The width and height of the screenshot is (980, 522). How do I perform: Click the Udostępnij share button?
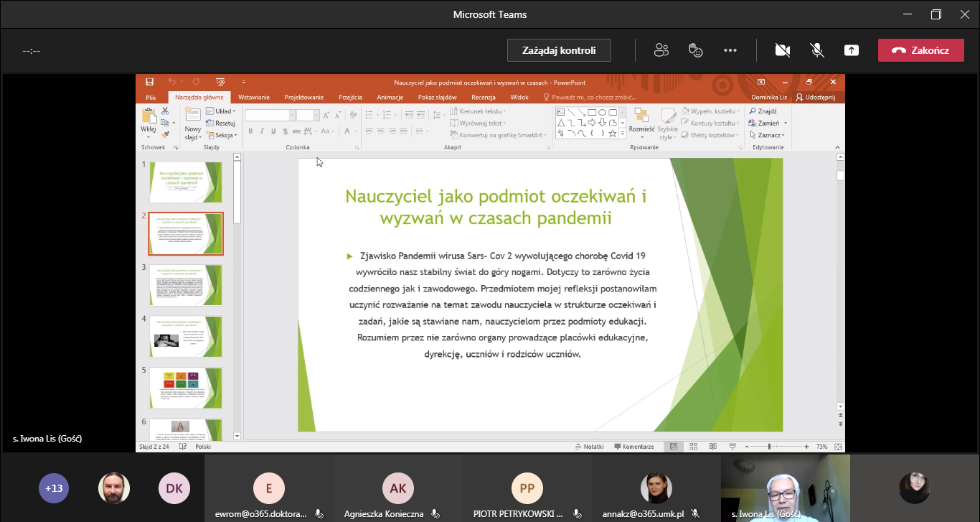point(816,97)
